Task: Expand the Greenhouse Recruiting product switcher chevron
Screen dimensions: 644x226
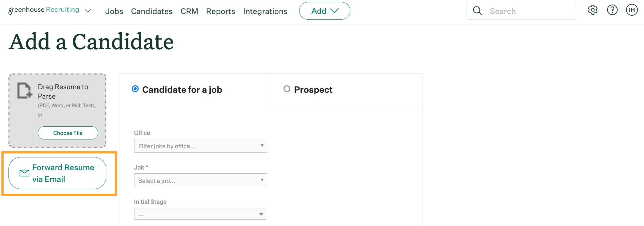Action: [87, 11]
